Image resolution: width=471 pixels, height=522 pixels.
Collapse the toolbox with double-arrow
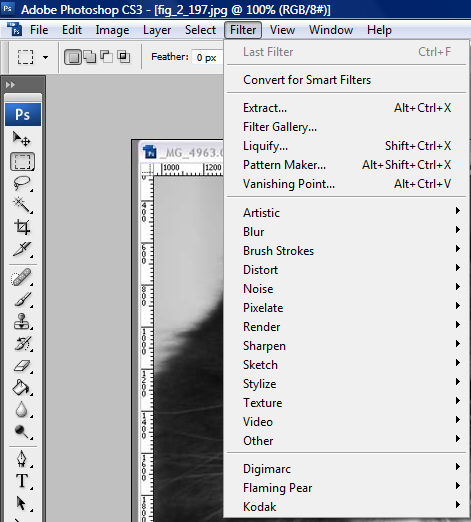[10, 85]
